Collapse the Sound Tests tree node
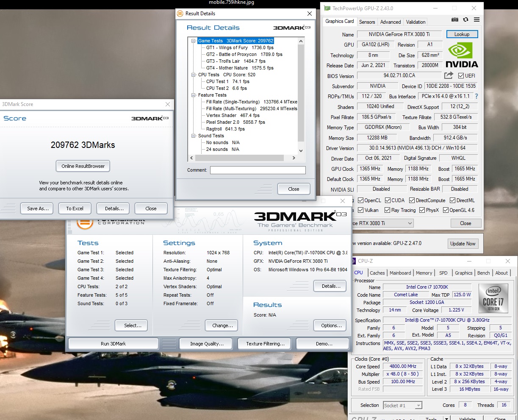The image size is (518, 420). point(194,136)
